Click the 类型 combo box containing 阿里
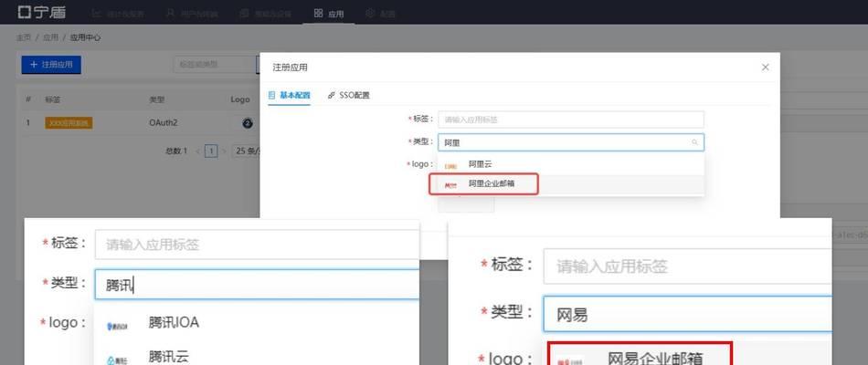868x365 pixels. point(571,142)
